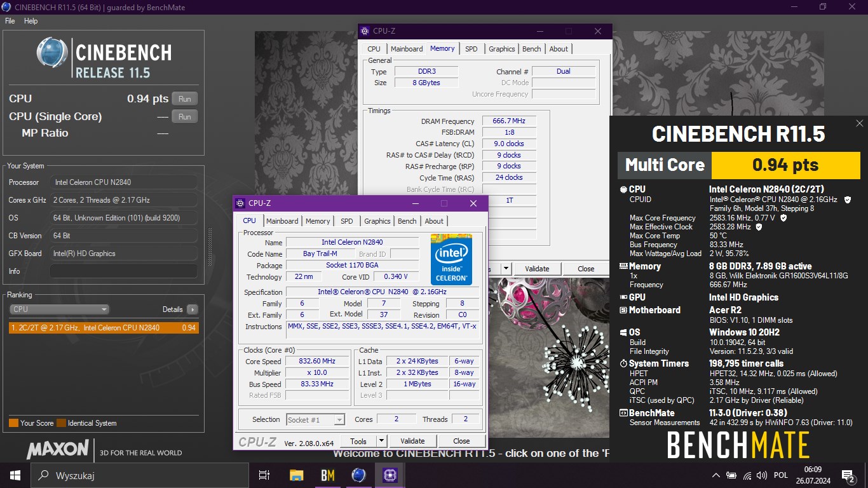Click the CPU chip icon in BenchMate panel

(x=623, y=189)
